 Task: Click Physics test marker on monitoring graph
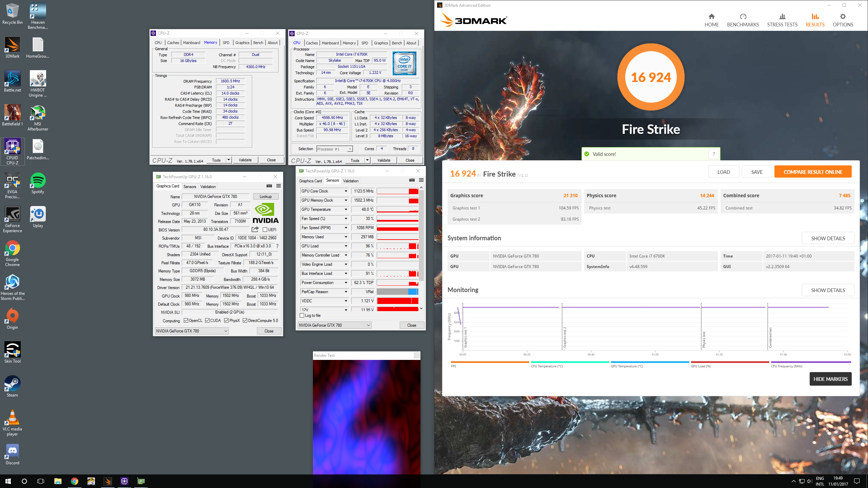tap(704, 340)
